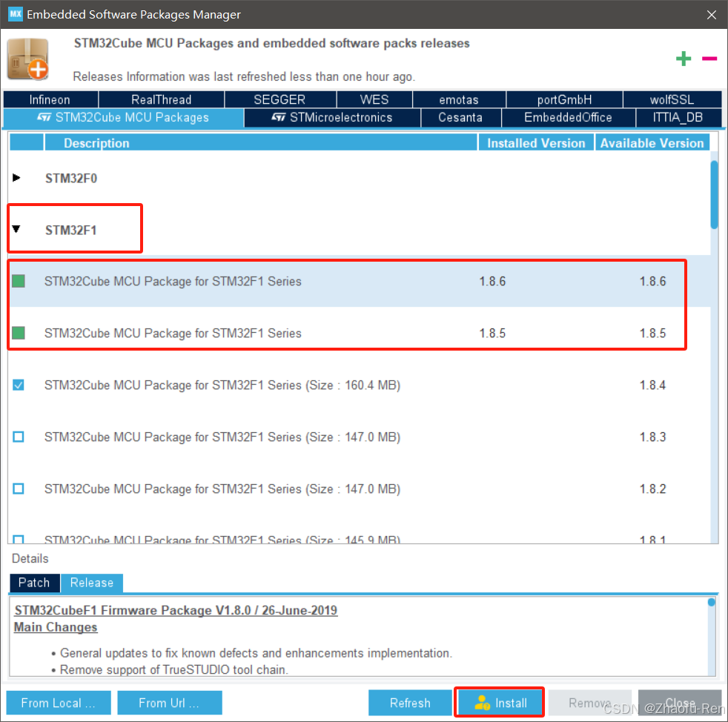Select the STM32F1 Series package row 1.8.6
Viewport: 728px width, 722px height.
point(360,281)
